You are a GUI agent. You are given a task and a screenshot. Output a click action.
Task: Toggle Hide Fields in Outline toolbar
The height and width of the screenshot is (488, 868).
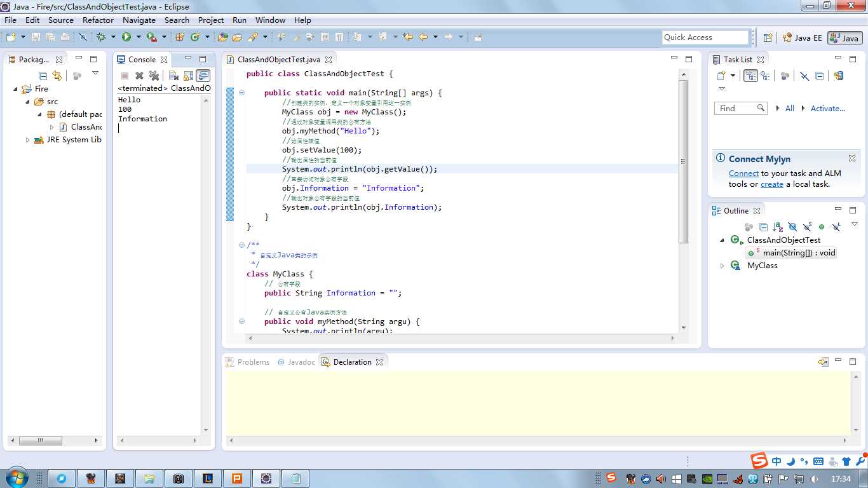(x=792, y=227)
